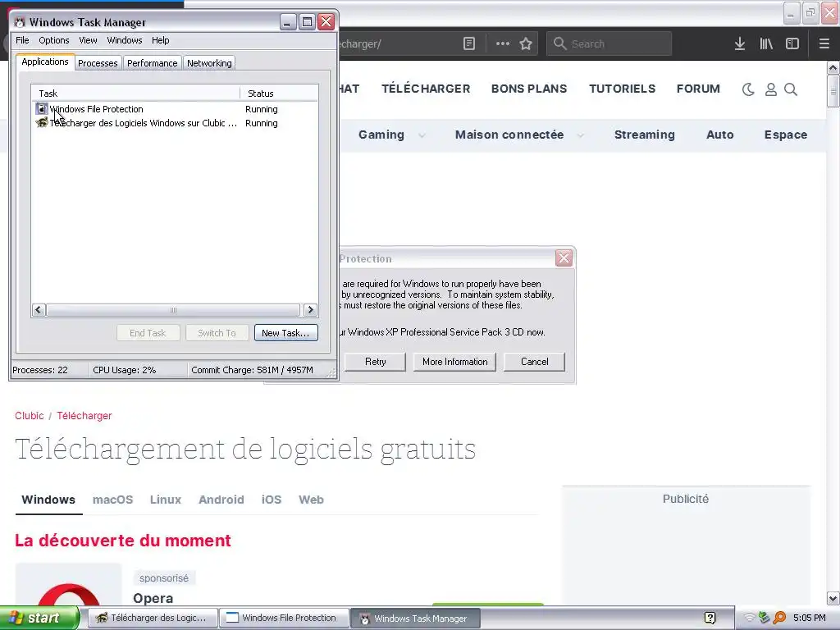The image size is (840, 630).
Task: Open the Windows menu in Task Manager
Action: tap(125, 40)
